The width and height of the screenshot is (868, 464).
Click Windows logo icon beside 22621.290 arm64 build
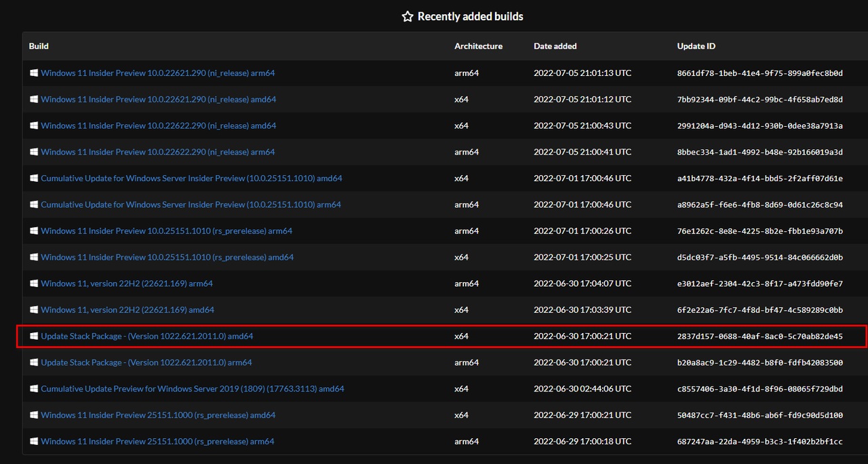click(x=34, y=73)
